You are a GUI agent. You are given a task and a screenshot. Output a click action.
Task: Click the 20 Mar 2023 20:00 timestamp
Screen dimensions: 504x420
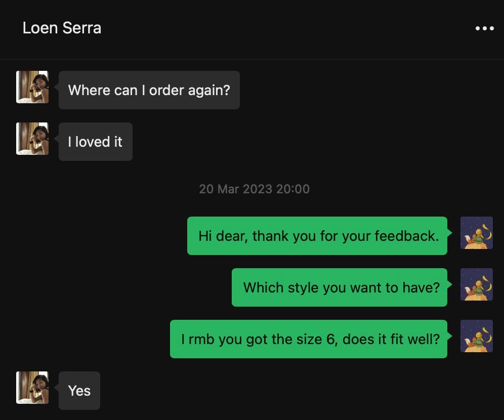point(254,189)
